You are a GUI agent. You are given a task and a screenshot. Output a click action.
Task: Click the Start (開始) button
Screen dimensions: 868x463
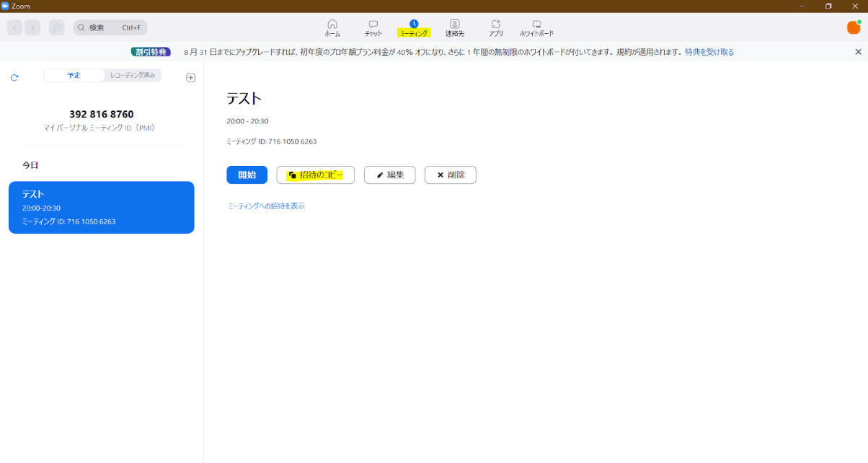pos(247,175)
